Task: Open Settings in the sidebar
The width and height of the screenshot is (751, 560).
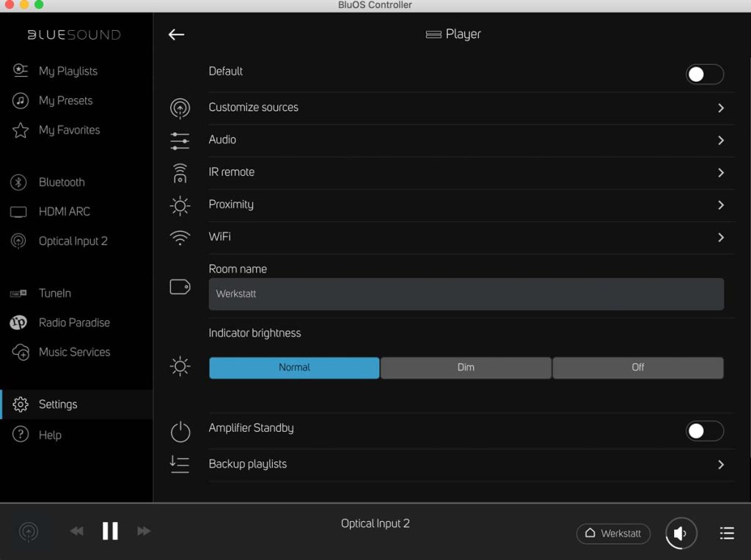Action: pyautogui.click(x=58, y=405)
